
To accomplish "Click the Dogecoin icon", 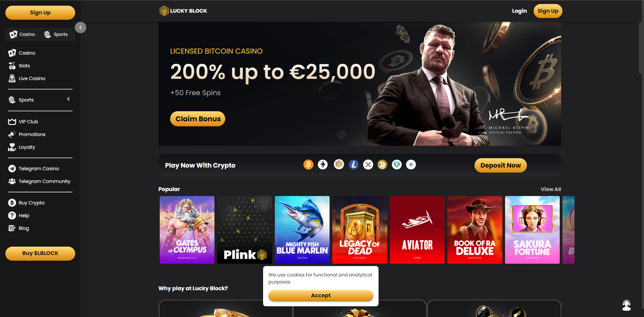I will coord(382,165).
